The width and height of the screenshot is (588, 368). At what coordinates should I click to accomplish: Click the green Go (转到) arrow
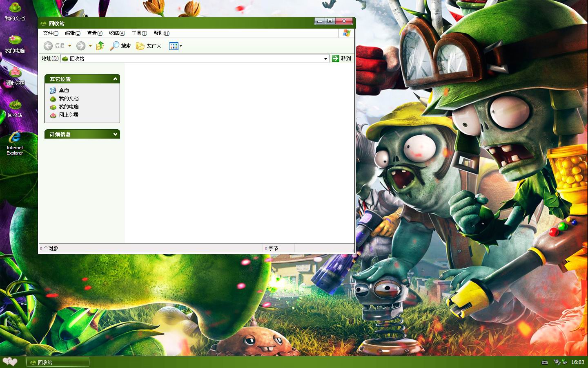[x=336, y=58]
